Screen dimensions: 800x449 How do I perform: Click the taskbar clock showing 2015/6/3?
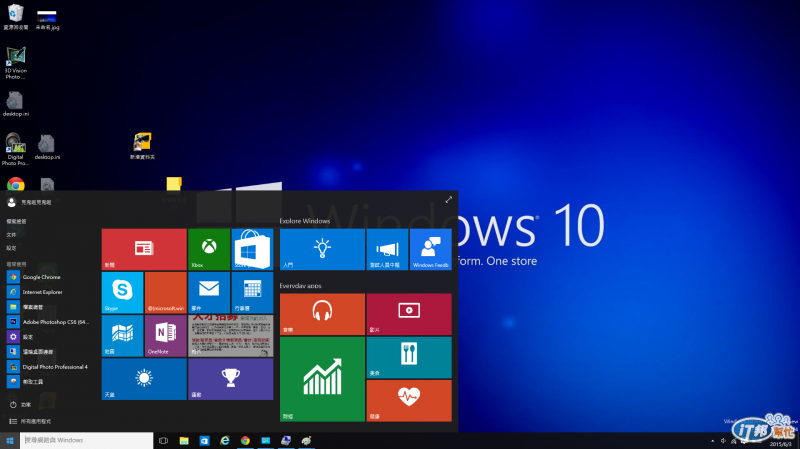click(x=780, y=444)
